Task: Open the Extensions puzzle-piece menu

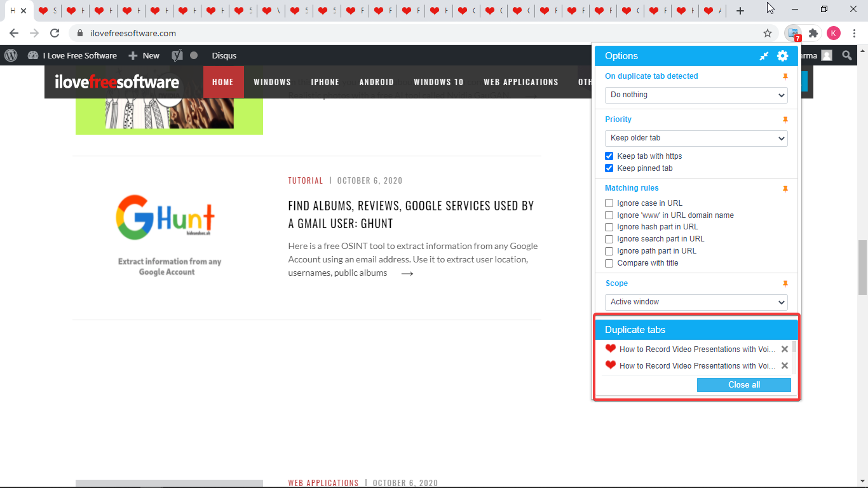Action: coord(813,33)
